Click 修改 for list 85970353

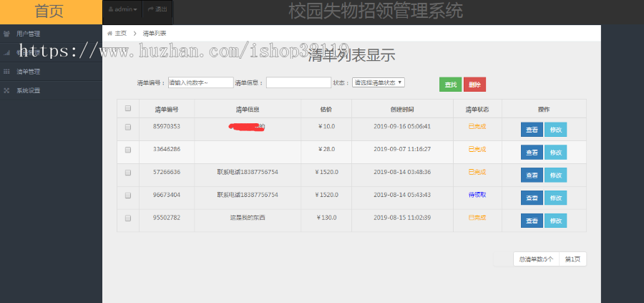coord(556,130)
